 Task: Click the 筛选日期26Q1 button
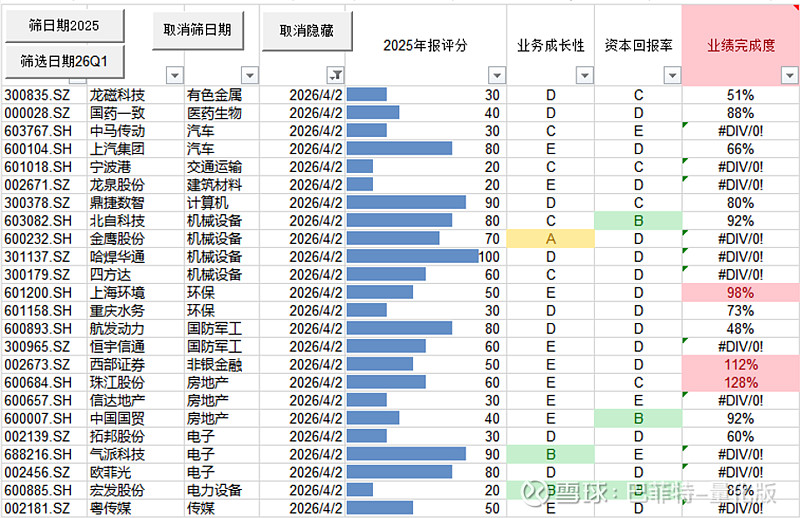coord(64,62)
